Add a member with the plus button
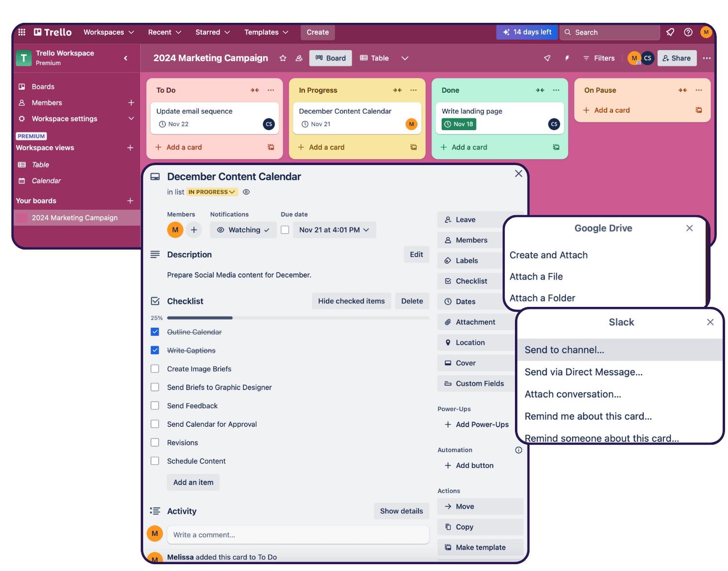728x571 pixels. (x=194, y=230)
